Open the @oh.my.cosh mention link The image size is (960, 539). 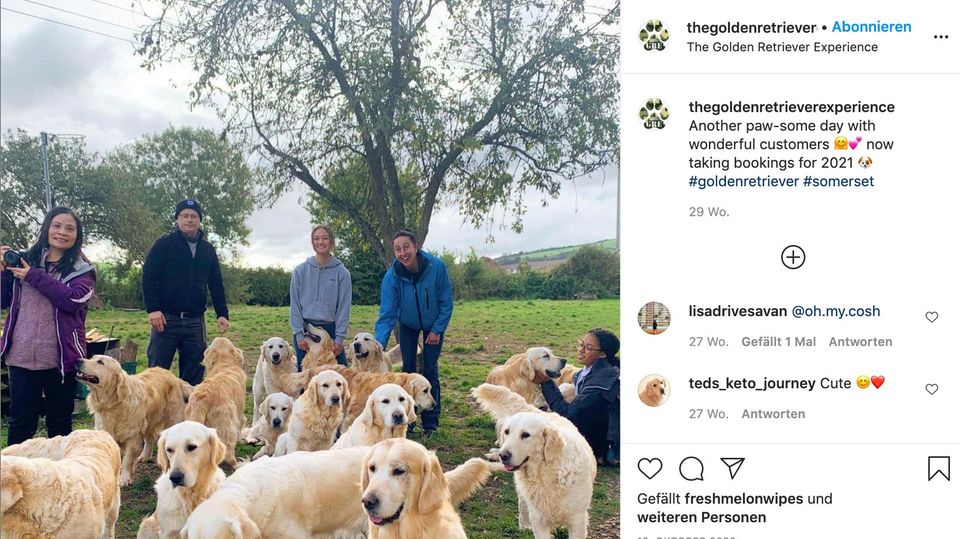836,311
